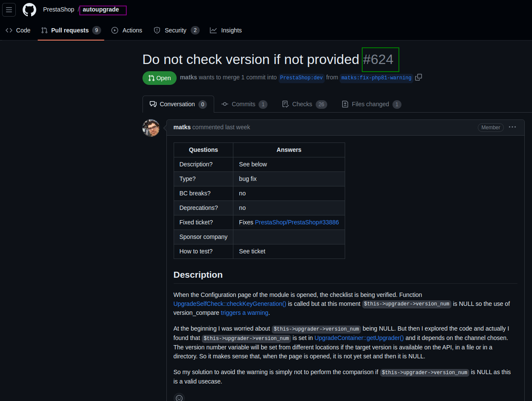Click the matks profile avatar

point(151,128)
